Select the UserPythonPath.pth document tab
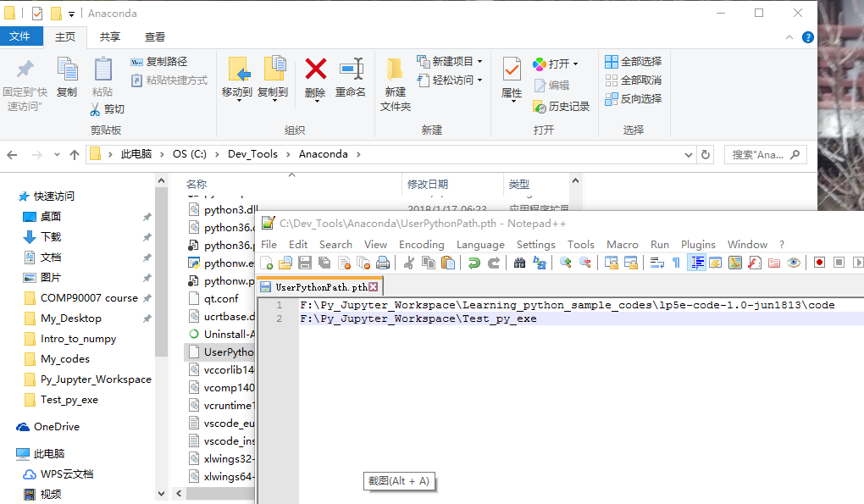Screen dimensions: 864x504 pos(319,287)
